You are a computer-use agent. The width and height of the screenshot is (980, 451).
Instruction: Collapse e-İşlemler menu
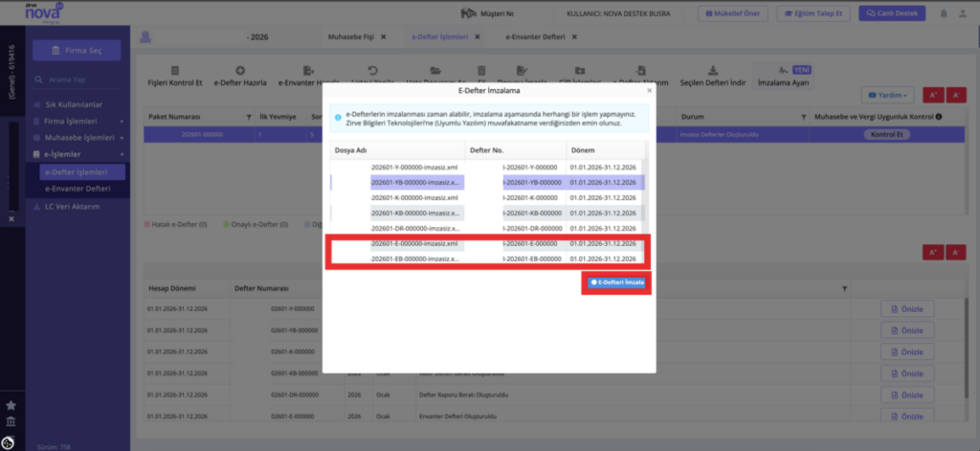click(78, 154)
